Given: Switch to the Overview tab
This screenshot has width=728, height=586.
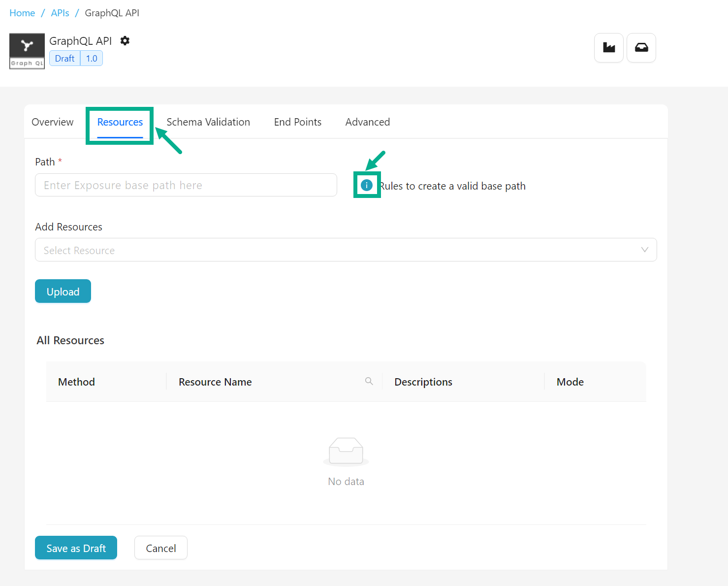Looking at the screenshot, I should 52,122.
